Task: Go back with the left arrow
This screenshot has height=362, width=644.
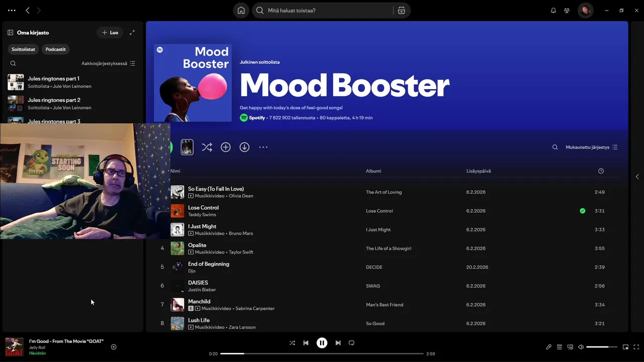Action: click(28, 10)
